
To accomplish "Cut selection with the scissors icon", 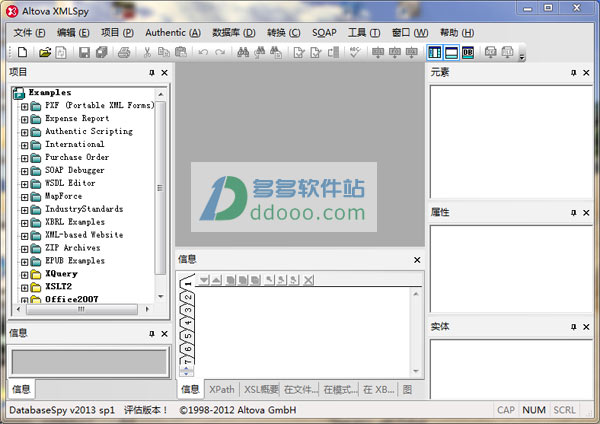I will [x=147, y=52].
